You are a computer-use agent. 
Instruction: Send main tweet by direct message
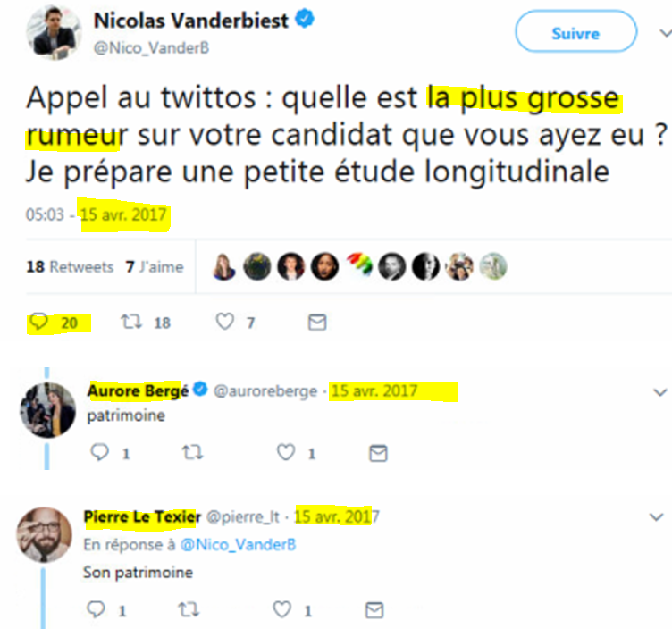click(316, 323)
